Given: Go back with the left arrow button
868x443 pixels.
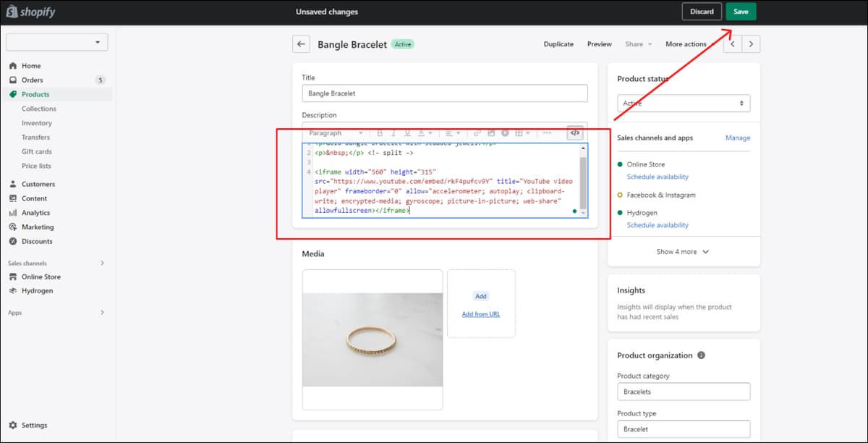Looking at the screenshot, I should (302, 44).
